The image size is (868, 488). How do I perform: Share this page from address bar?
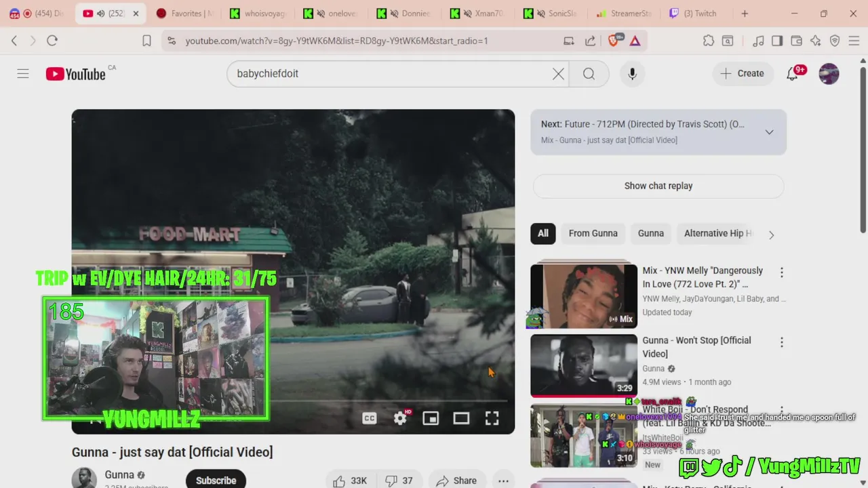[590, 41]
